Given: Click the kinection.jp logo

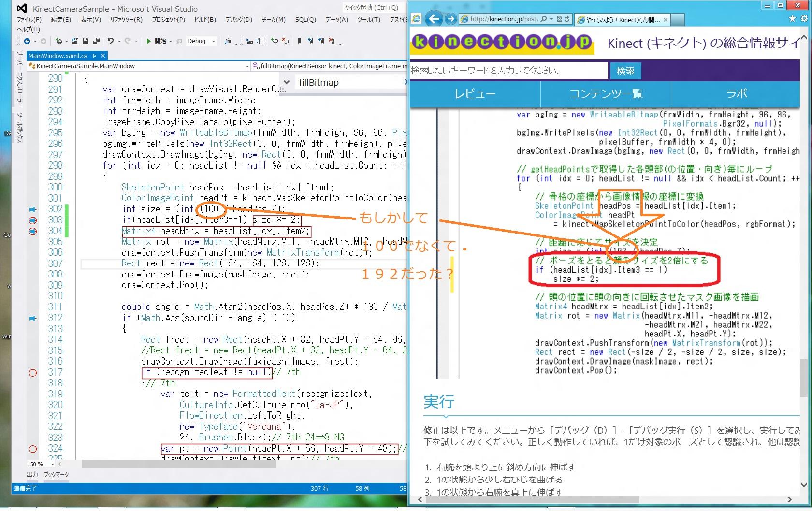Looking at the screenshot, I should (503, 43).
